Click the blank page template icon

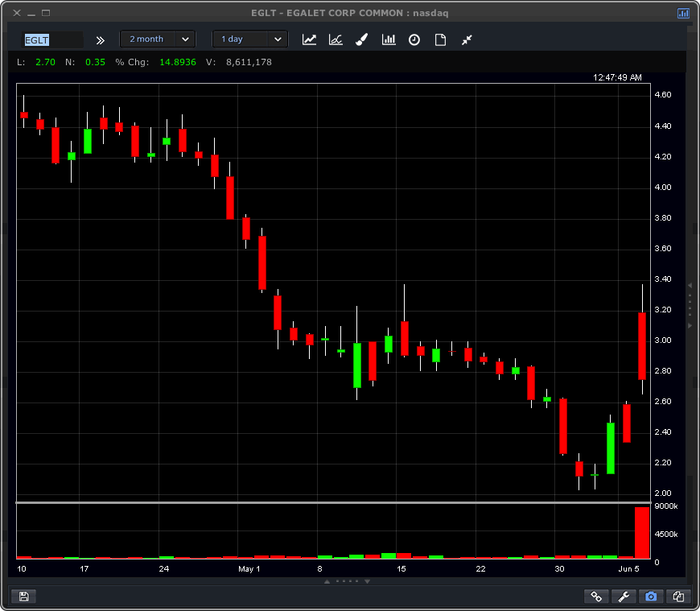click(440, 39)
